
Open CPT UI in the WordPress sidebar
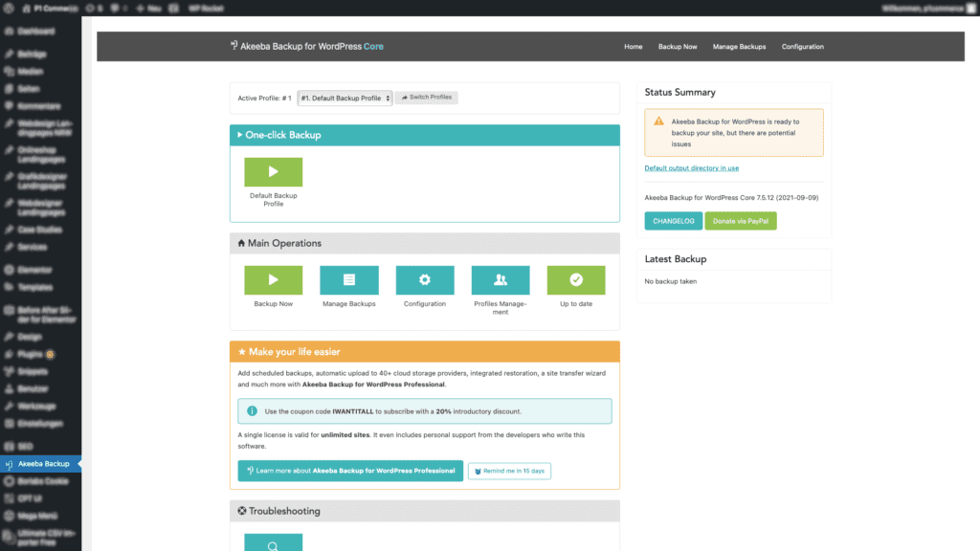click(x=30, y=499)
